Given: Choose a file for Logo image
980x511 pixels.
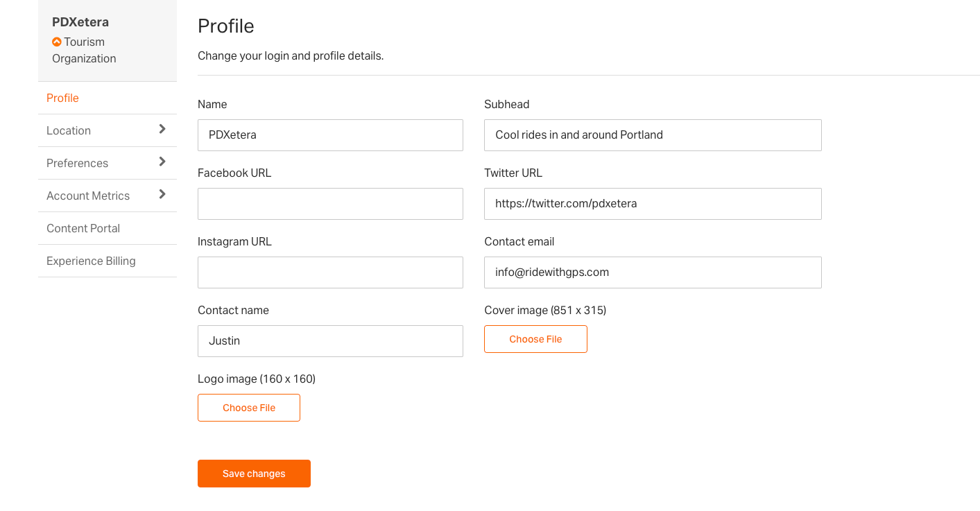Looking at the screenshot, I should coord(249,408).
